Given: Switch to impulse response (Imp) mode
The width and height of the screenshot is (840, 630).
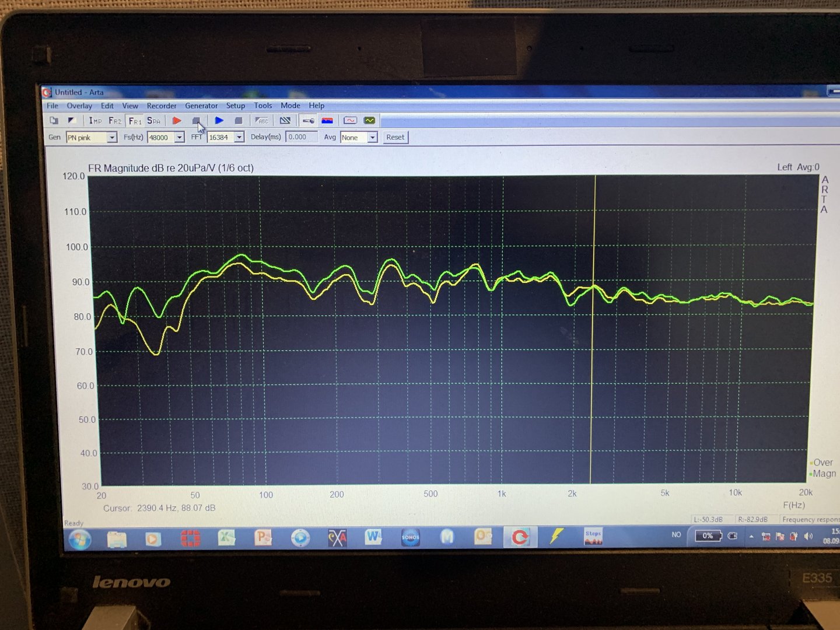Looking at the screenshot, I should pyautogui.click(x=95, y=121).
